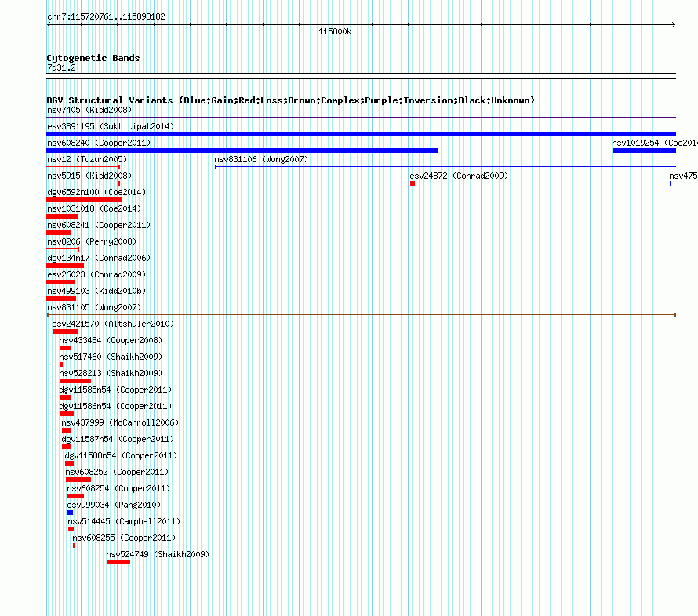
Task: Select the blue esv999034 gain marker
Action: (x=71, y=513)
